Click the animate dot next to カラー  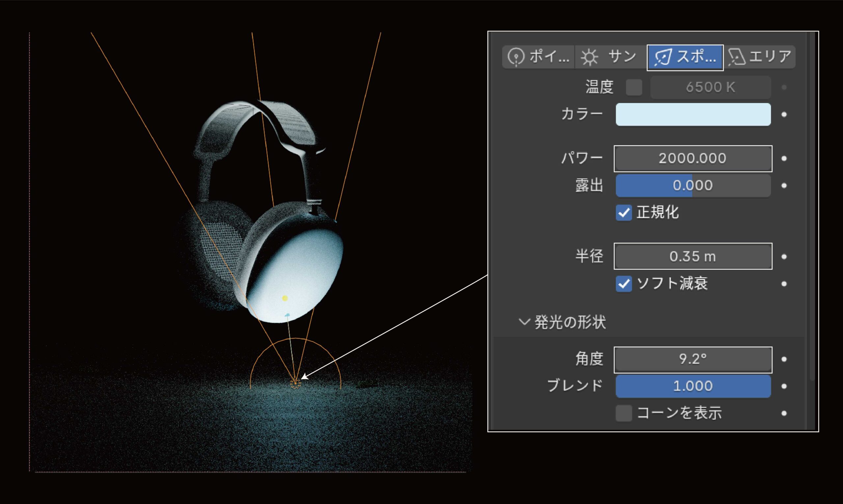click(x=784, y=114)
